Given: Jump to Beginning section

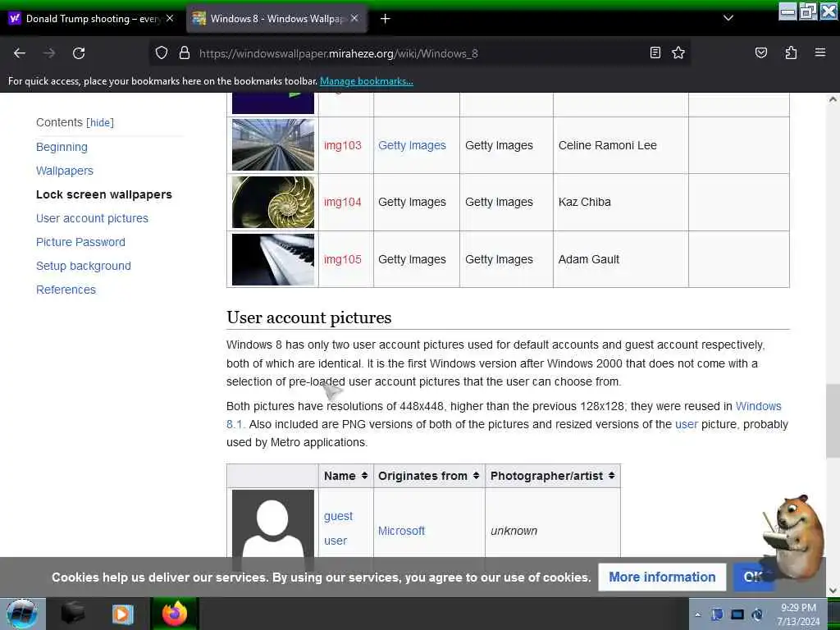Looking at the screenshot, I should point(62,148).
